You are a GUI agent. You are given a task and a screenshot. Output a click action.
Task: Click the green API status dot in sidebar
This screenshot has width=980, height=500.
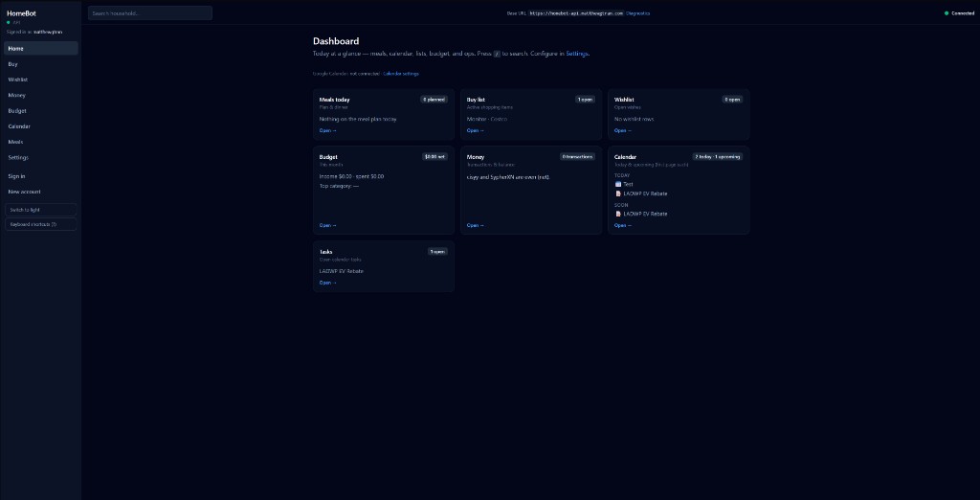point(9,23)
